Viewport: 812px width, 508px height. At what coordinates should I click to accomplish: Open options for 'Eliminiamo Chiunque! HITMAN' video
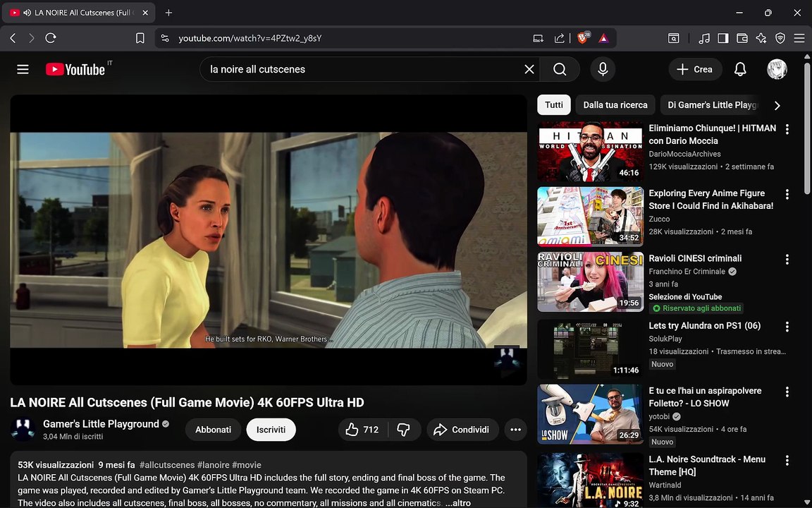[x=787, y=129]
